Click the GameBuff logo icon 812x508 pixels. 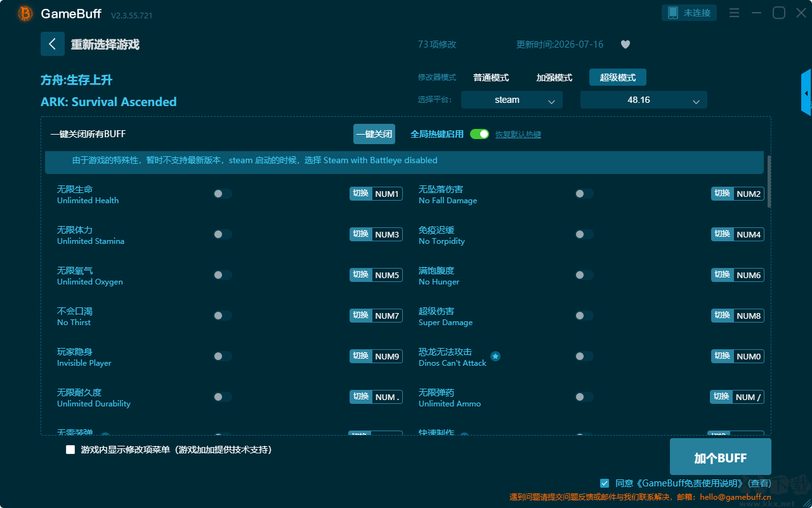tap(25, 13)
